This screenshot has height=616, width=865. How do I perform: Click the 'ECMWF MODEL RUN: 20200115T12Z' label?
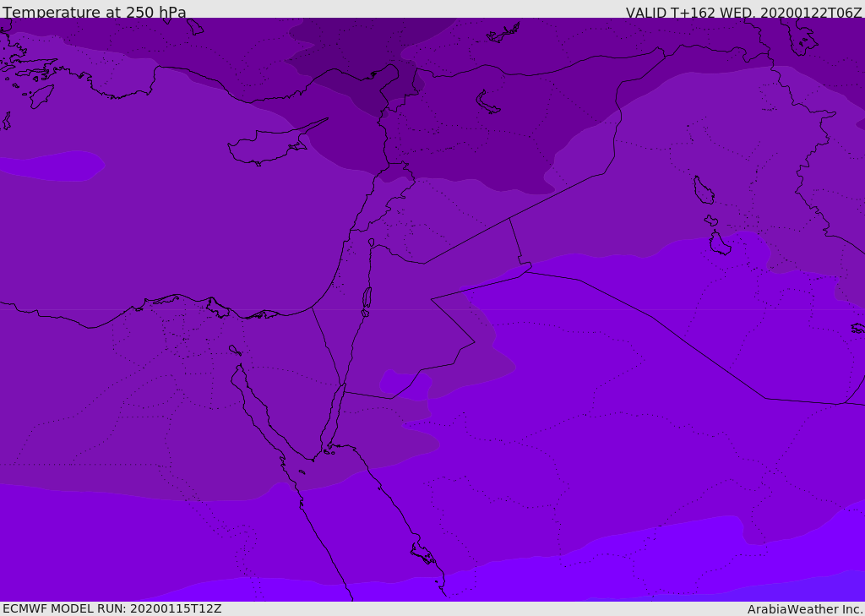click(112, 608)
